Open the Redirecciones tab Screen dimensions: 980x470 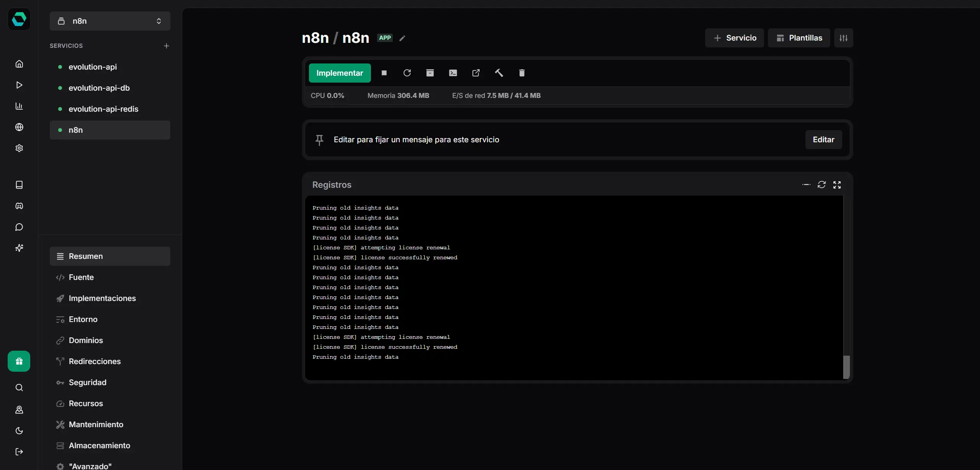[x=110, y=361]
